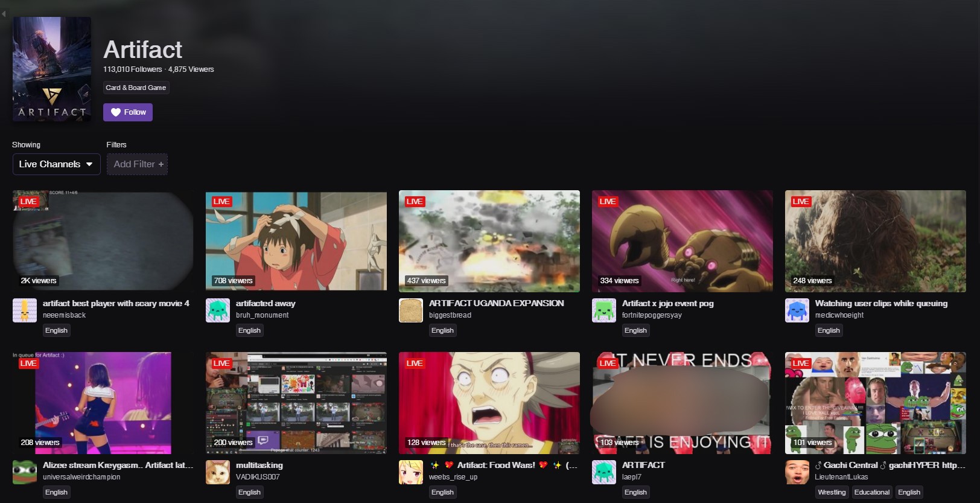Viewport: 980px width, 503px height.
Task: Open universalweirdchampion's Pepe avatar
Action: click(x=25, y=472)
